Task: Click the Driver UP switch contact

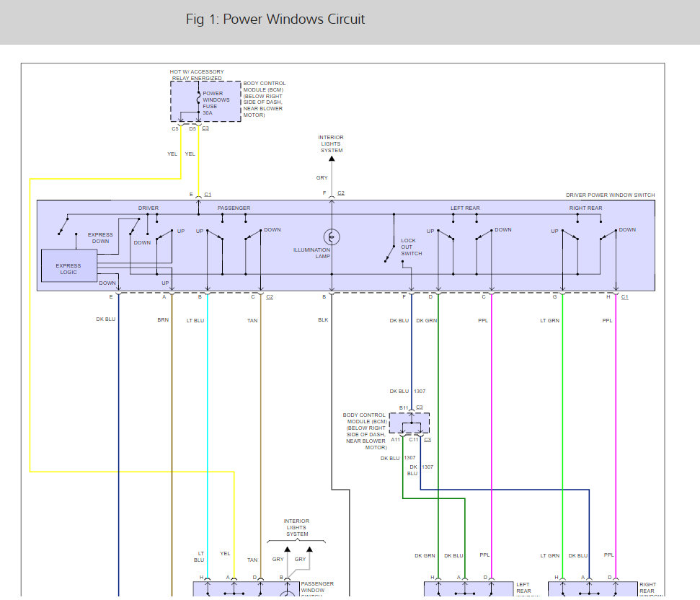Action: [164, 234]
